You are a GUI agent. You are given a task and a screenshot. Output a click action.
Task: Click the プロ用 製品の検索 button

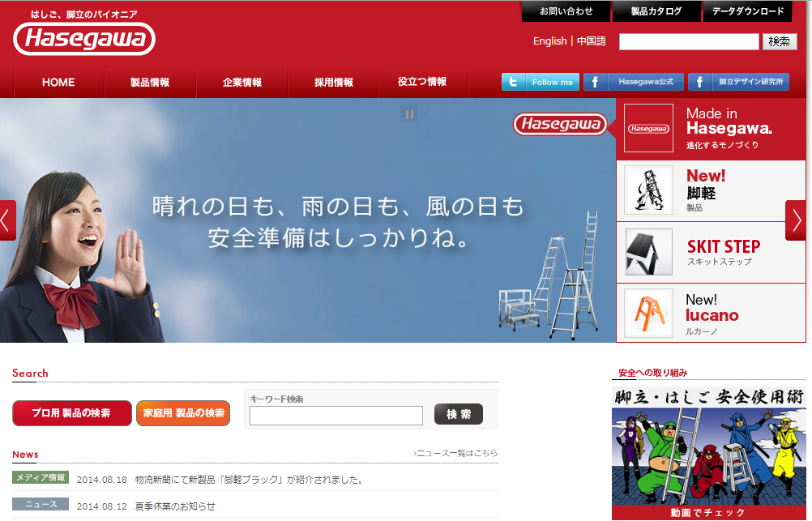(x=72, y=413)
